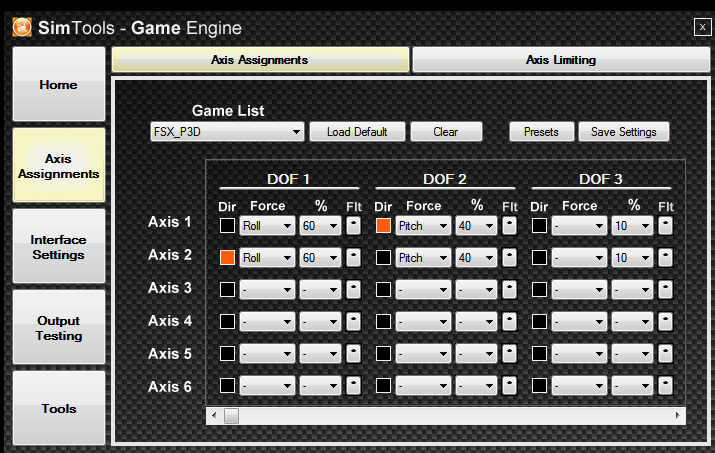Click the scrollbar left arrow

[x=214, y=416]
